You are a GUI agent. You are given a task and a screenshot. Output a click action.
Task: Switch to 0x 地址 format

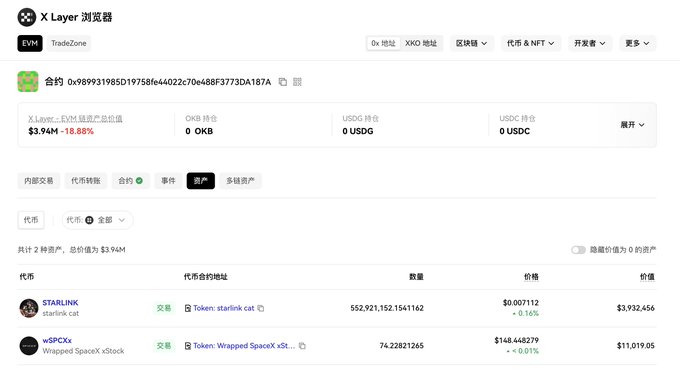[383, 43]
